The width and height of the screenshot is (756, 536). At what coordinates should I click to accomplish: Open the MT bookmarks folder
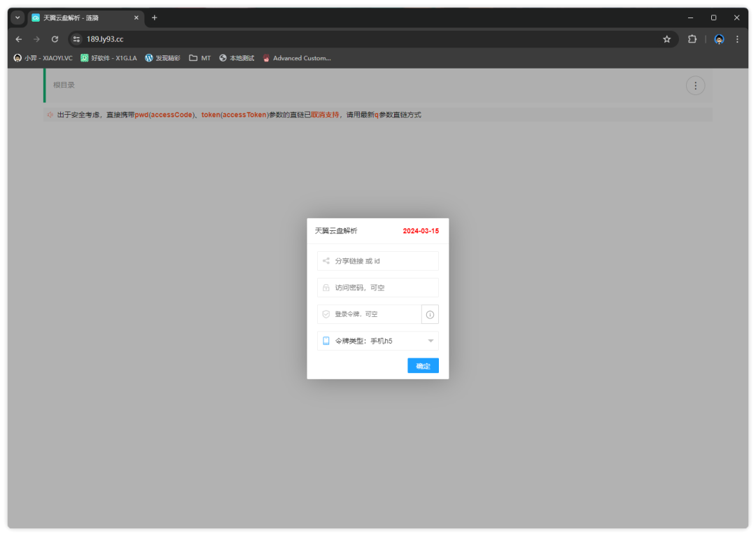pyautogui.click(x=200, y=58)
